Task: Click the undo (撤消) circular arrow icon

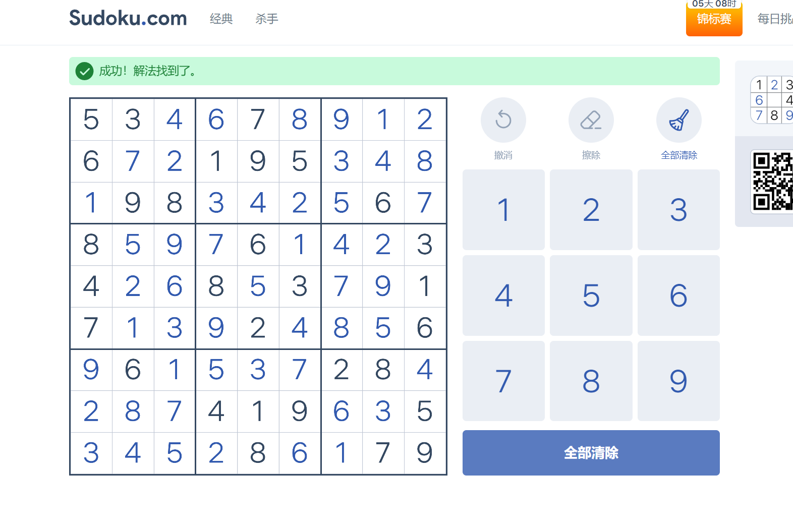Action: pos(503,120)
